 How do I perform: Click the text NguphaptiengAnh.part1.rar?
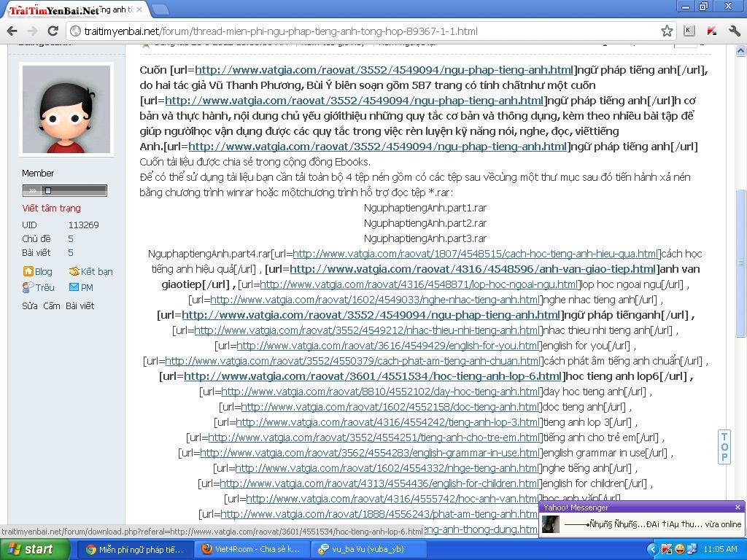coord(425,208)
